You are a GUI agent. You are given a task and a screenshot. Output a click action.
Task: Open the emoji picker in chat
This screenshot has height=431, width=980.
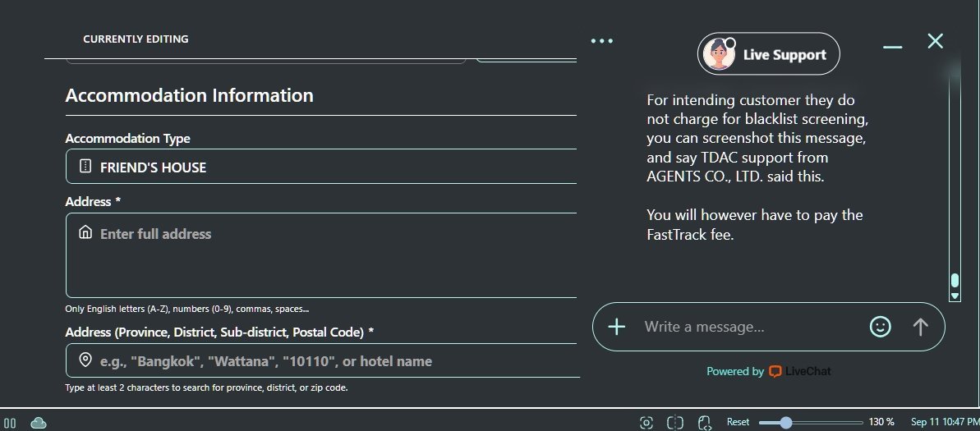(880, 327)
